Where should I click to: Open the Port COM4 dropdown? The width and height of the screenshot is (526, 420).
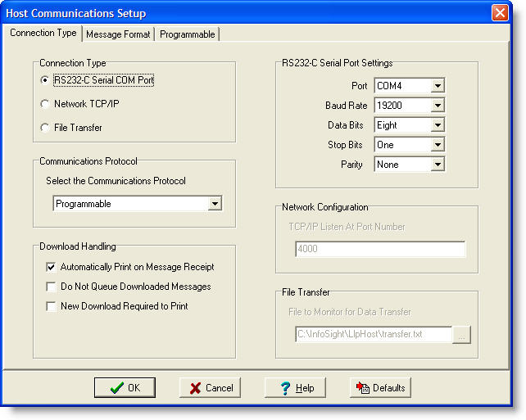coord(438,86)
